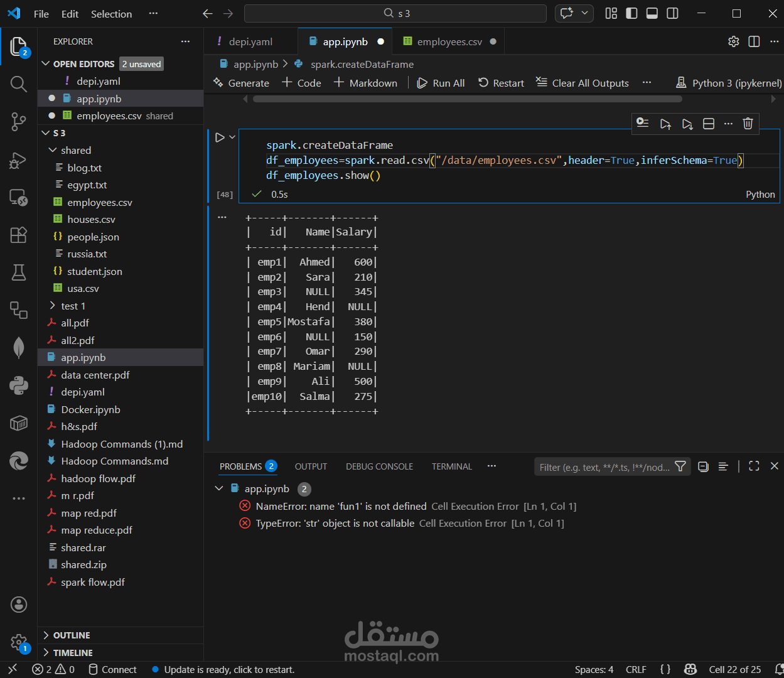Click Clear All Outputs

(x=582, y=82)
